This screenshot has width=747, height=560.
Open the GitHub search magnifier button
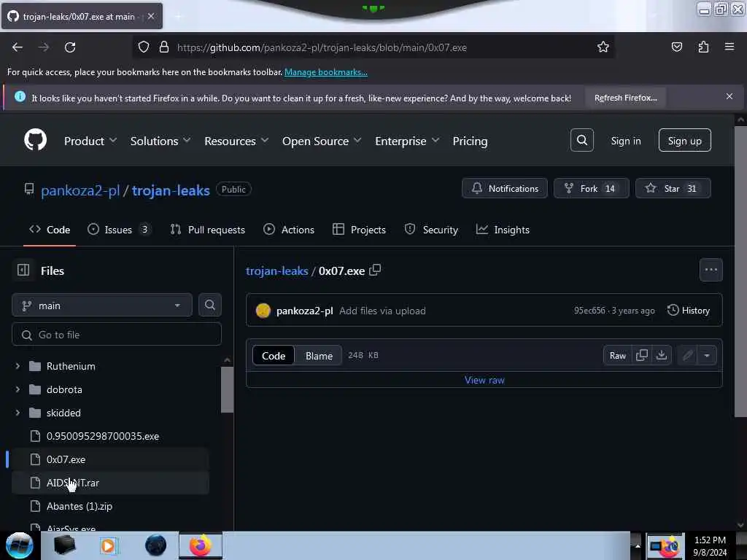tap(581, 141)
